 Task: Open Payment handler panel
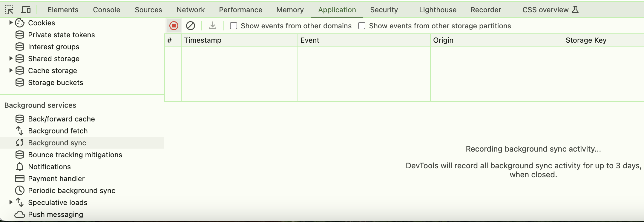[x=56, y=178]
